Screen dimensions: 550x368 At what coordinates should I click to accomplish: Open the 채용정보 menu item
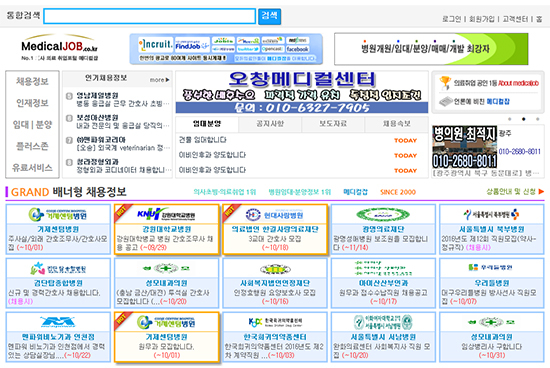click(x=32, y=81)
